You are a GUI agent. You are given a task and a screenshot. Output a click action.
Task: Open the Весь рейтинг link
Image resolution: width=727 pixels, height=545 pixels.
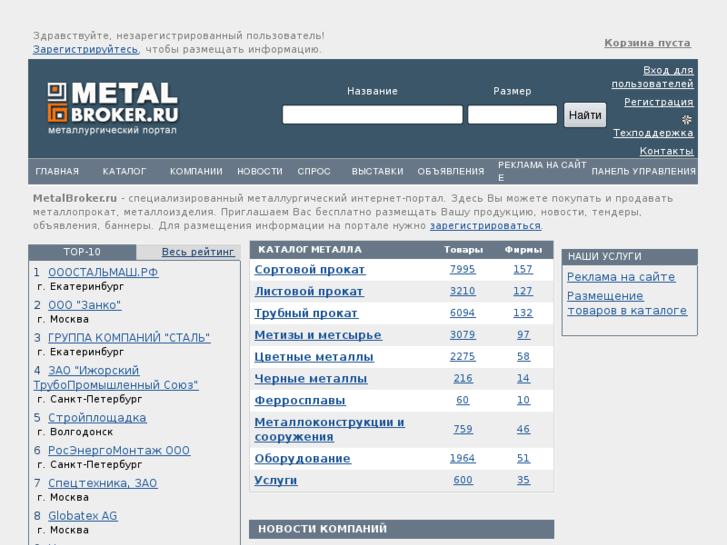tap(198, 252)
